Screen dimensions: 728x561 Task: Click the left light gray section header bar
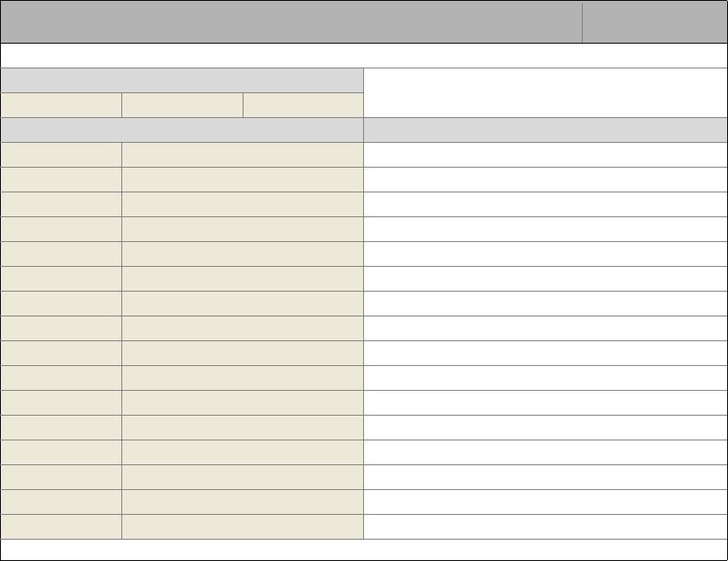(181, 130)
